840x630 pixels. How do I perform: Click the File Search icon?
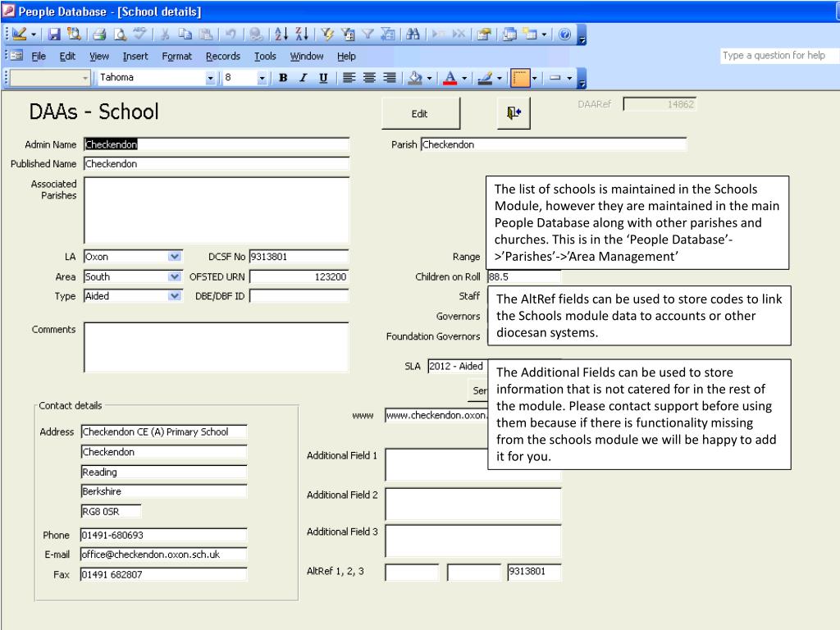click(74, 34)
